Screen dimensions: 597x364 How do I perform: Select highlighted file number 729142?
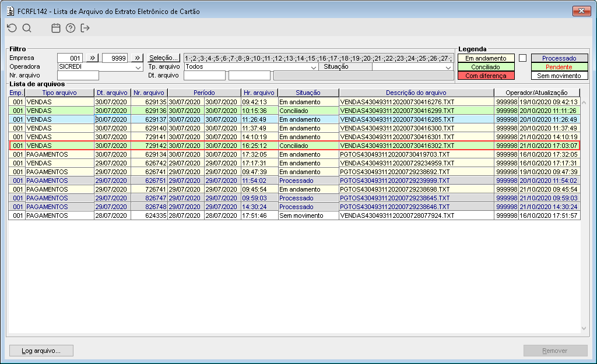tap(294, 146)
